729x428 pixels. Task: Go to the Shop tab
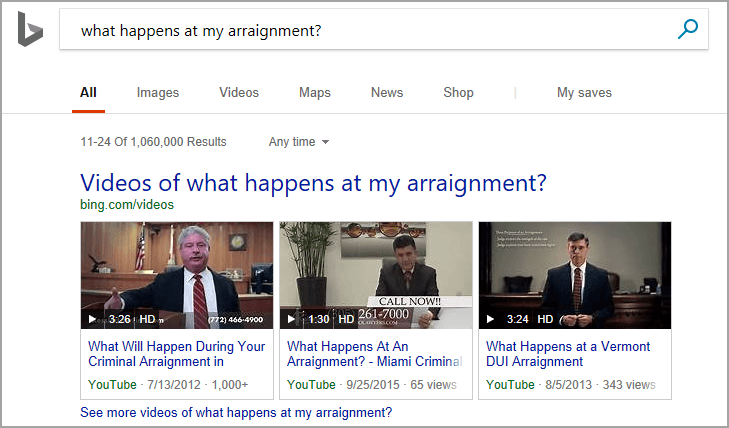click(458, 92)
